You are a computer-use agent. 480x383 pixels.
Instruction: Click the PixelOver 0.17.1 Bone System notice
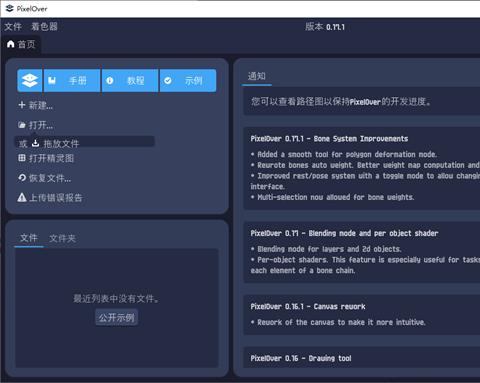point(362,168)
